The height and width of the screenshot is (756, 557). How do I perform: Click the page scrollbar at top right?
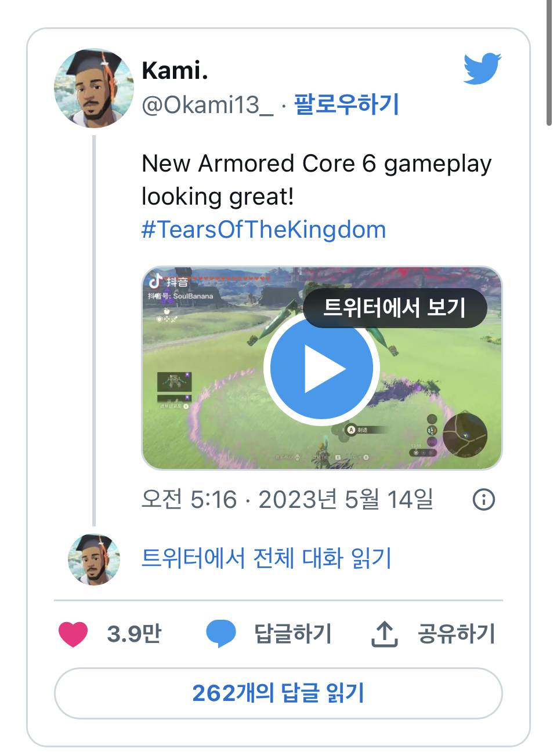549,63
